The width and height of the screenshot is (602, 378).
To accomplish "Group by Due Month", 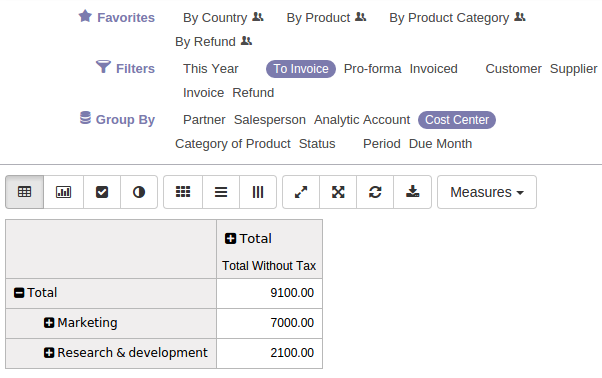I will pos(440,144).
